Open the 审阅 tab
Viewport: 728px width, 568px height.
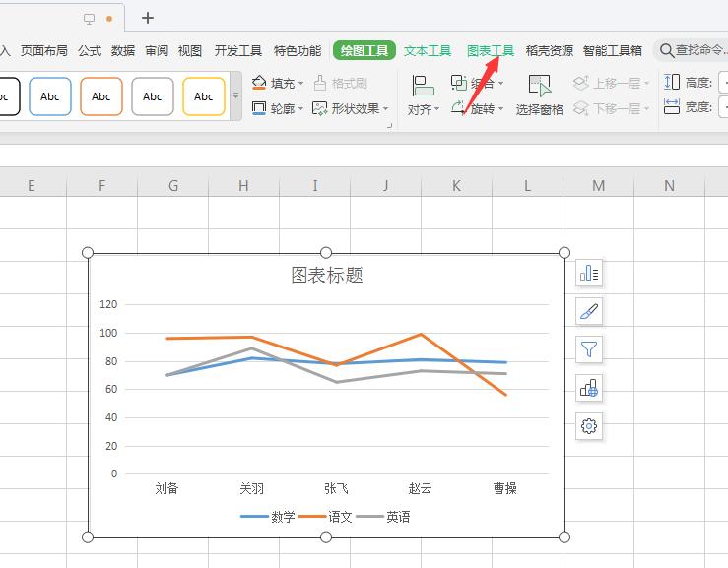157,50
